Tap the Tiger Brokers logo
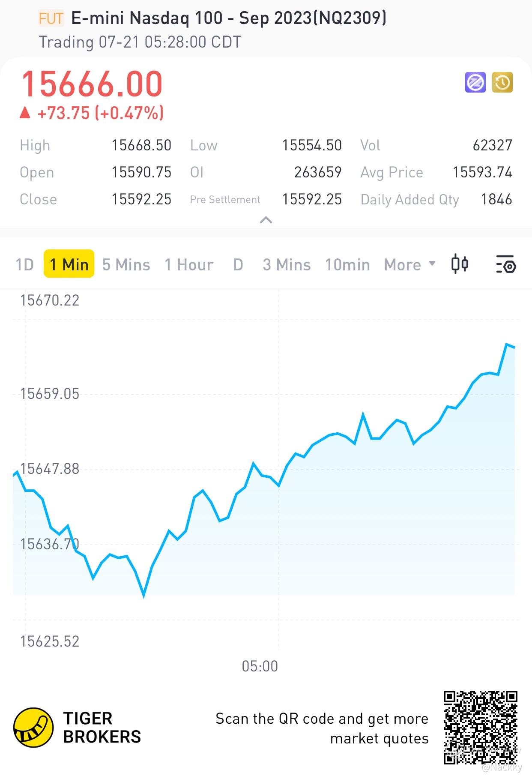This screenshot has width=532, height=779. [77, 728]
